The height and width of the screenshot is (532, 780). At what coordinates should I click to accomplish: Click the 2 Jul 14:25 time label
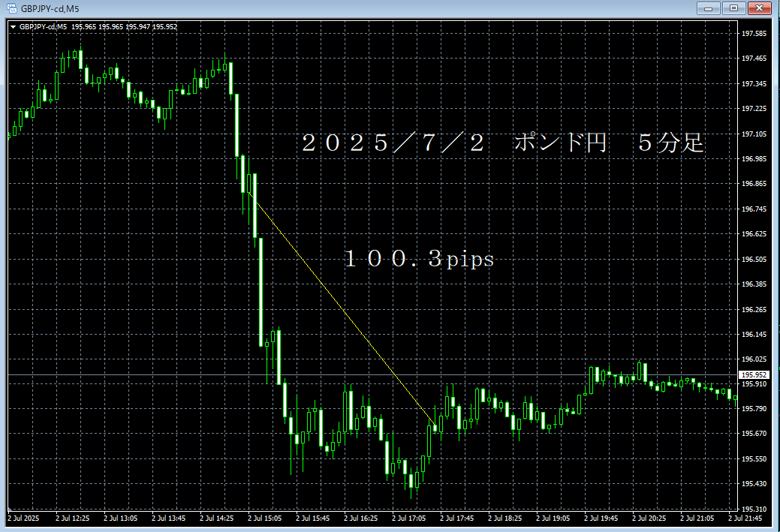(x=217, y=518)
